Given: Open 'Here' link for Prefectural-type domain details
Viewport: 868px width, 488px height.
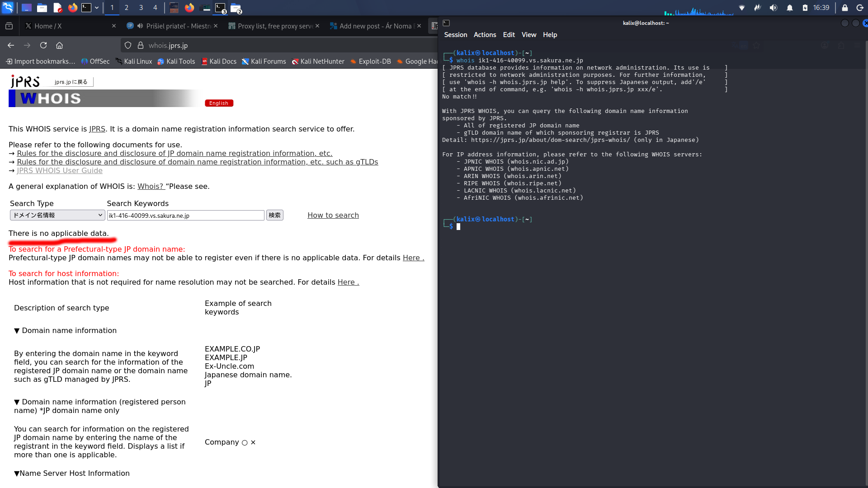Looking at the screenshot, I should pyautogui.click(x=413, y=258).
